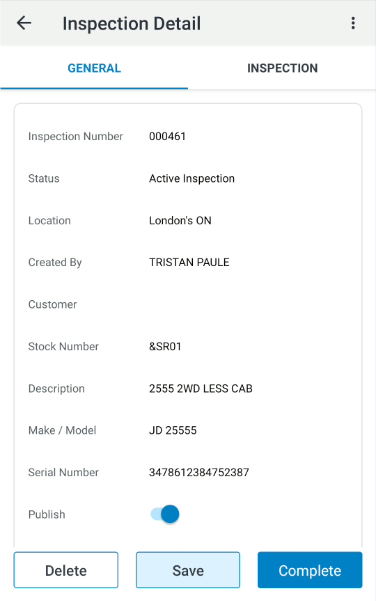Tap the Inspection Detail page title
The width and height of the screenshot is (376, 601).
131,23
